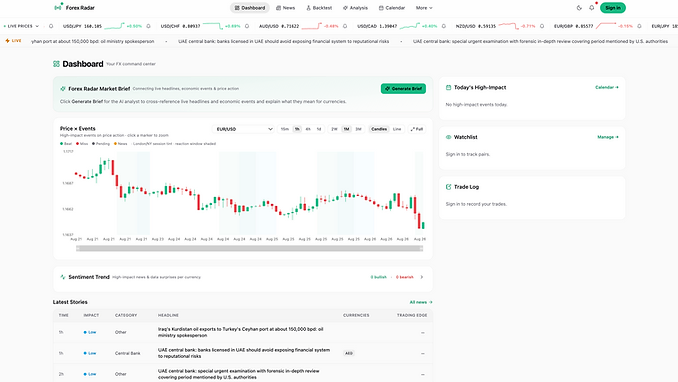The height and width of the screenshot is (382, 678).
Task: Click the Dashboard heading grid icon
Action: (56, 64)
